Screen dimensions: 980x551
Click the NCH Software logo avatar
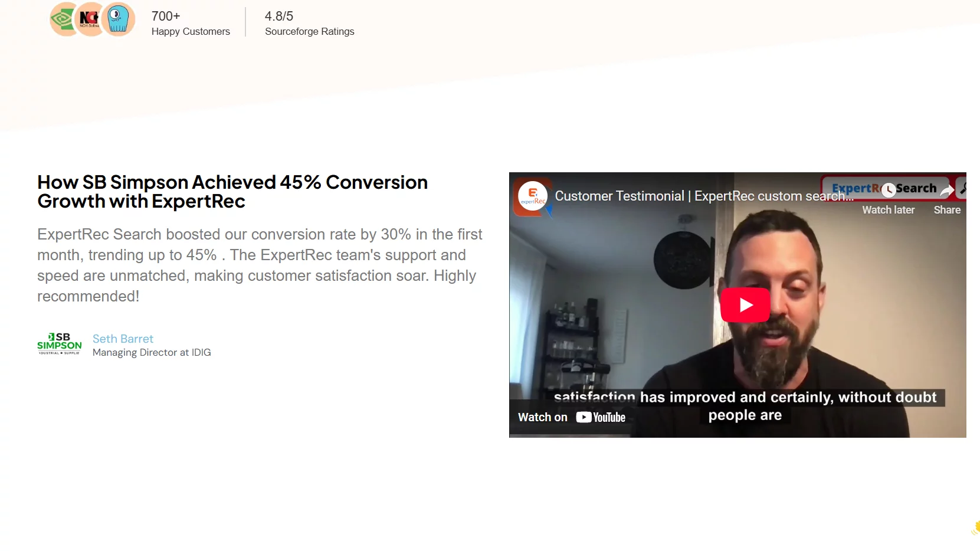[90, 19]
